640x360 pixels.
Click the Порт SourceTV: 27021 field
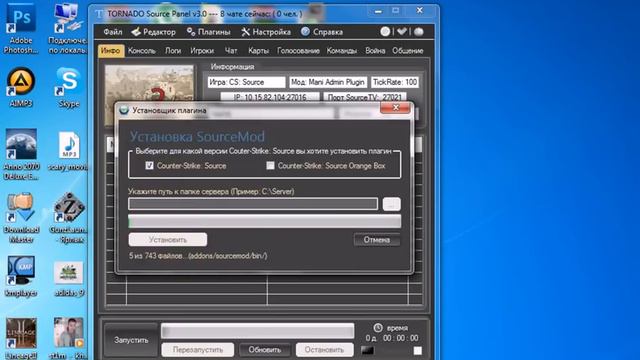click(x=365, y=97)
